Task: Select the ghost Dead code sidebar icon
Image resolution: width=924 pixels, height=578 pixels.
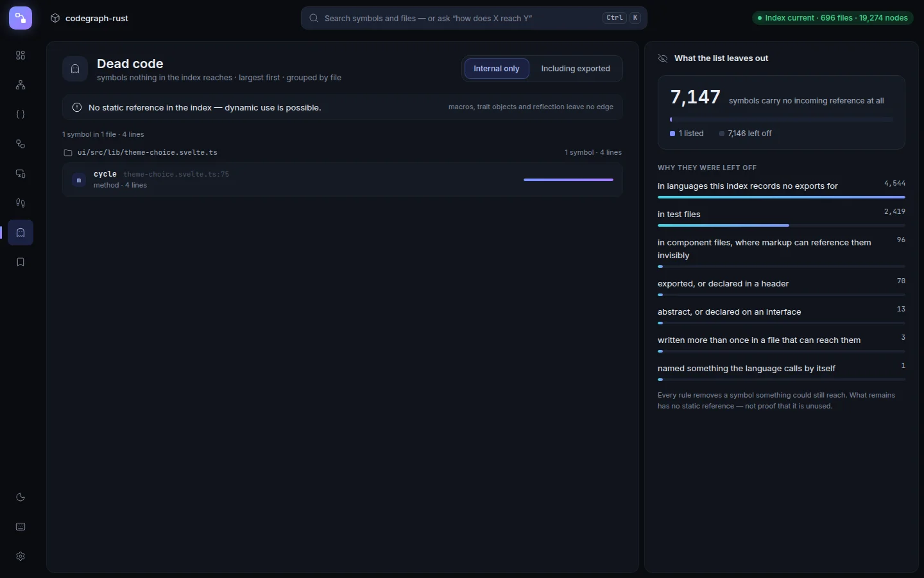Action: 21,232
